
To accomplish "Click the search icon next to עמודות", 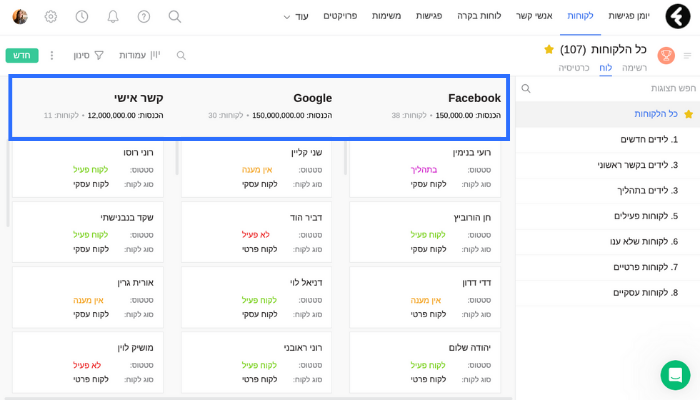I will [x=181, y=55].
